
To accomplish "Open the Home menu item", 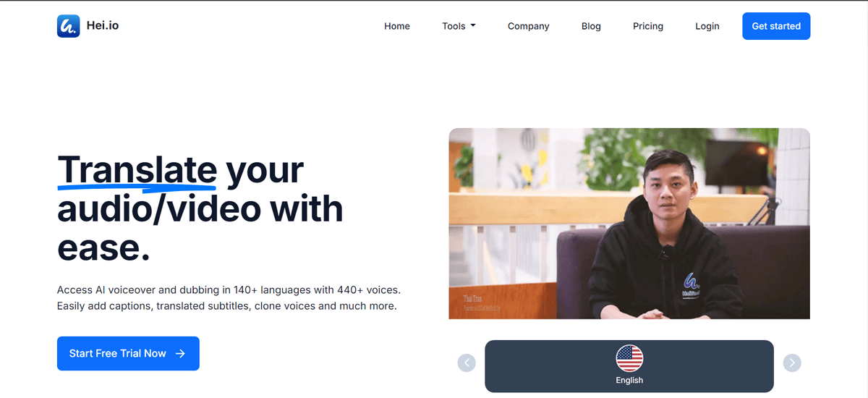I will 397,26.
